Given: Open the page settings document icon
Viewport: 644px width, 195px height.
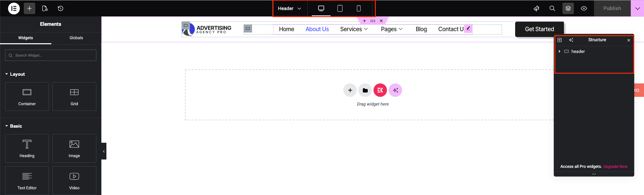Looking at the screenshot, I should click(45, 8).
